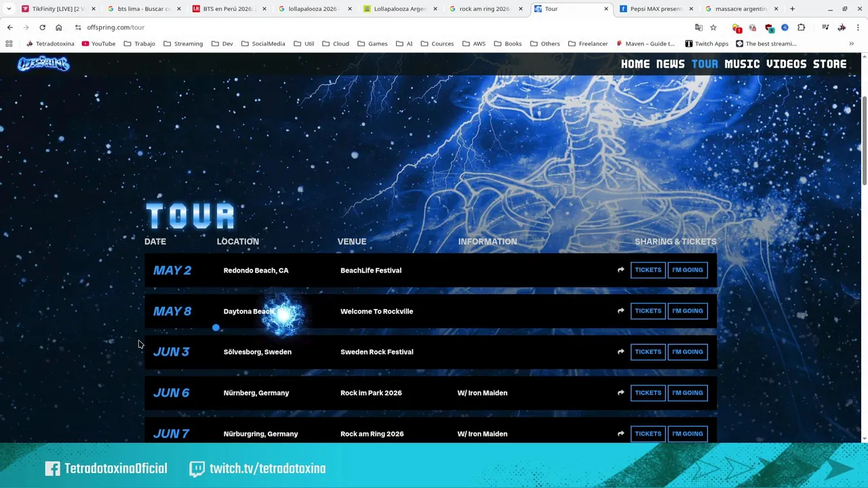Go to the MUSIC section

742,64
